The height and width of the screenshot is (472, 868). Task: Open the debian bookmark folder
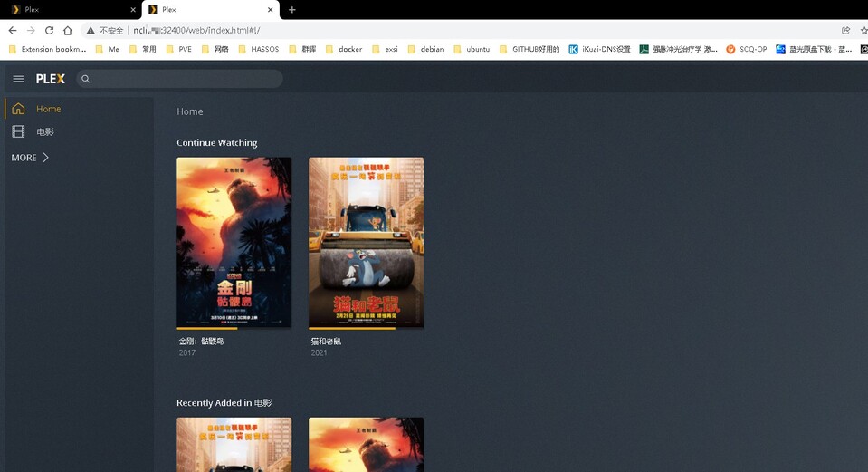(x=425, y=49)
